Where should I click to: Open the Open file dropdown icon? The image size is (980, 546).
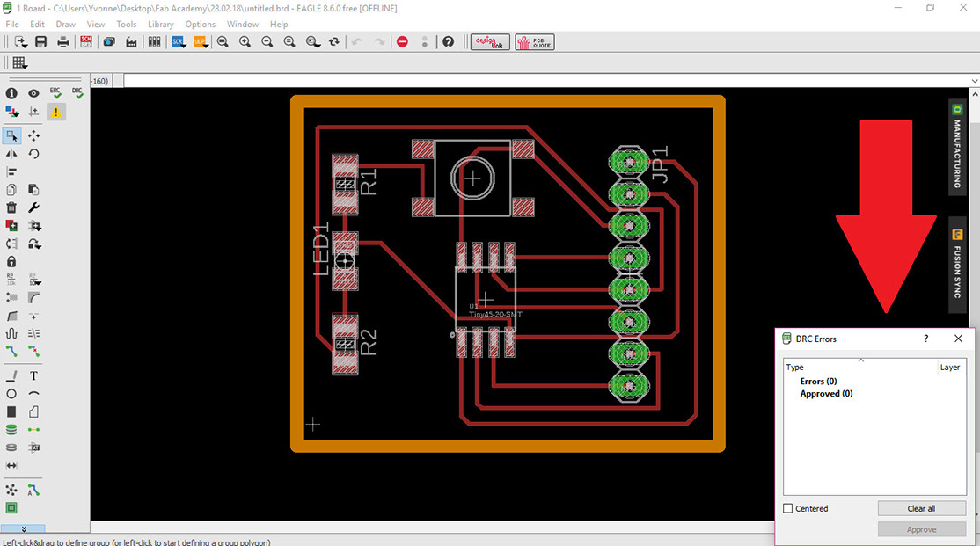click(x=20, y=42)
